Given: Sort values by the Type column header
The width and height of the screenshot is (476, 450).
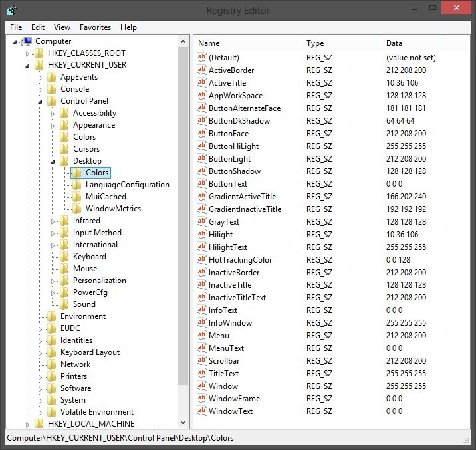Looking at the screenshot, I should coord(342,43).
